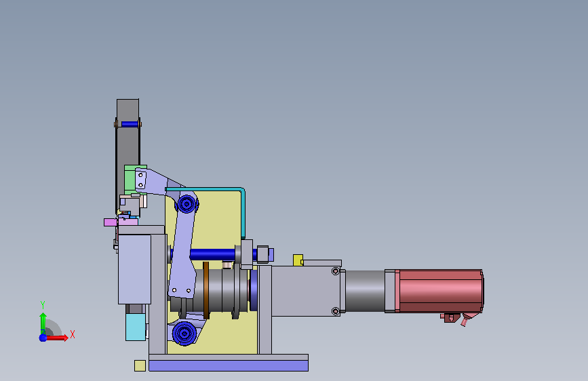
Task: Select the small yellow square near the base
Action: click(x=140, y=365)
